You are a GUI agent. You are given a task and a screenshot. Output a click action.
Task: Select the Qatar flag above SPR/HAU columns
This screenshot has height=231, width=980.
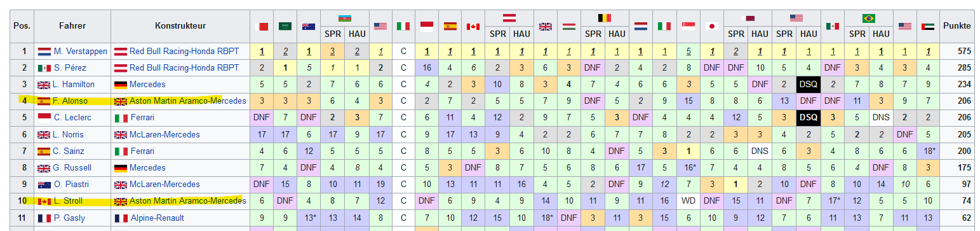[747, 18]
